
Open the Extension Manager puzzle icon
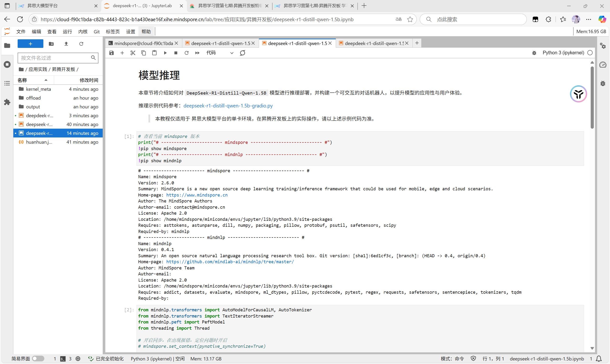pos(7,102)
